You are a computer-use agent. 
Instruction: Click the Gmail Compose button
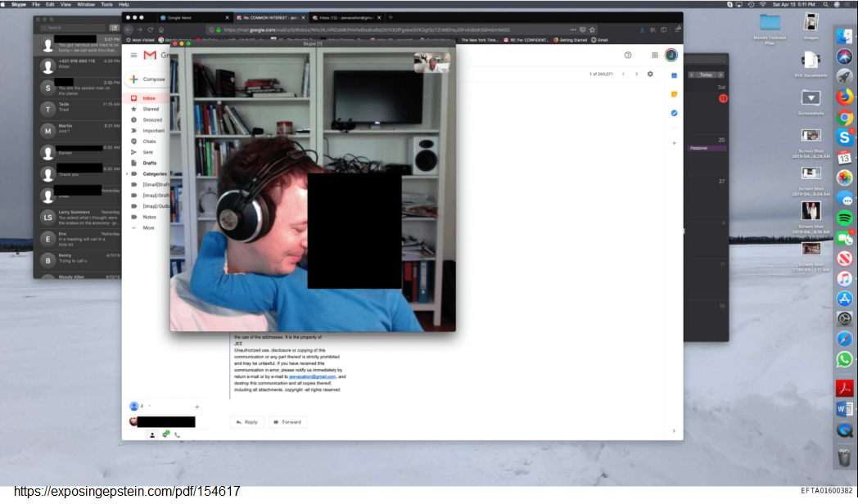[147, 79]
